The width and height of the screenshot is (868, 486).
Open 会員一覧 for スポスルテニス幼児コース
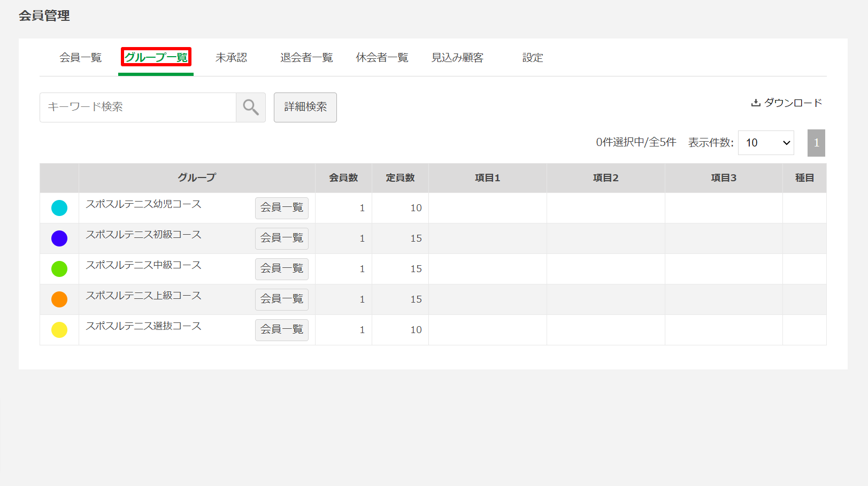pyautogui.click(x=282, y=208)
